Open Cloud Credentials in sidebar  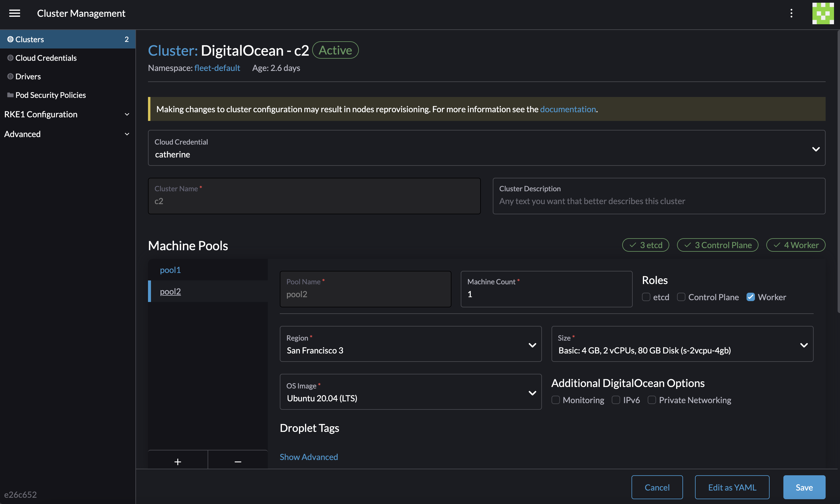[46, 58]
